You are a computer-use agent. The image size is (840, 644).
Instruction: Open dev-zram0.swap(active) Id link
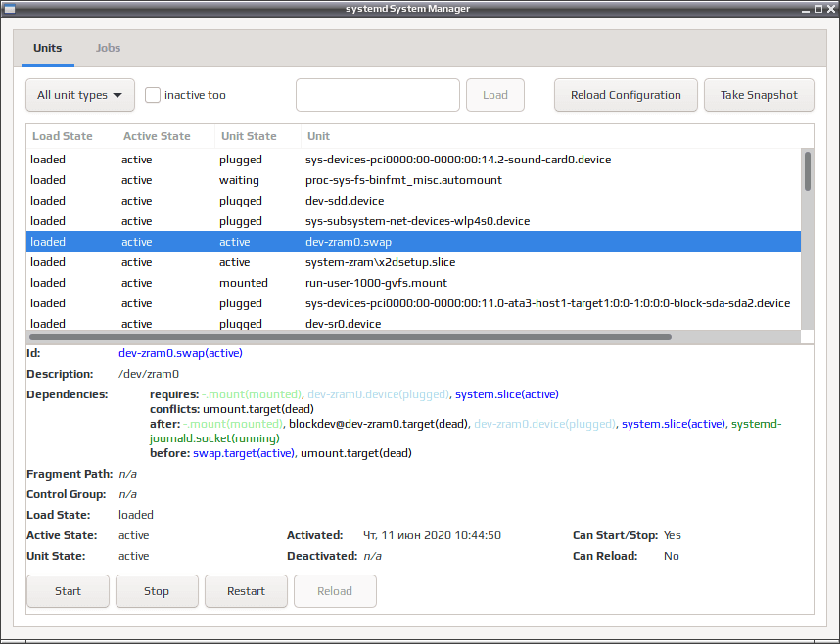point(180,353)
